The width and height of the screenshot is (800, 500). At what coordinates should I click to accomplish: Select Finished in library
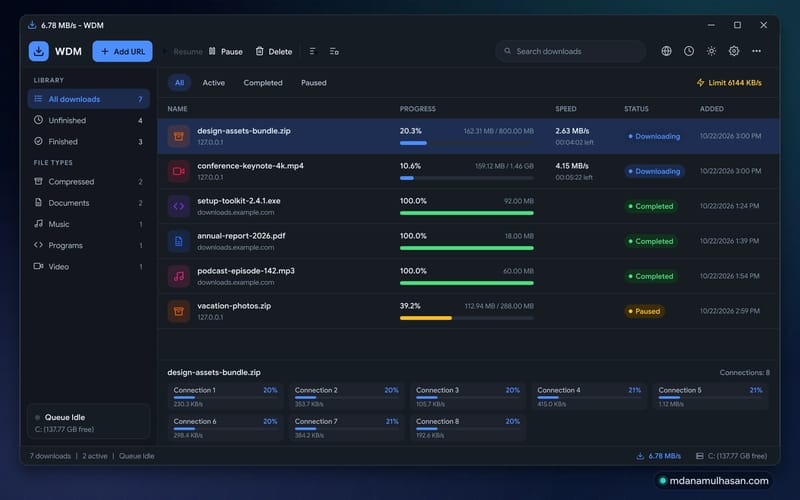(89, 142)
